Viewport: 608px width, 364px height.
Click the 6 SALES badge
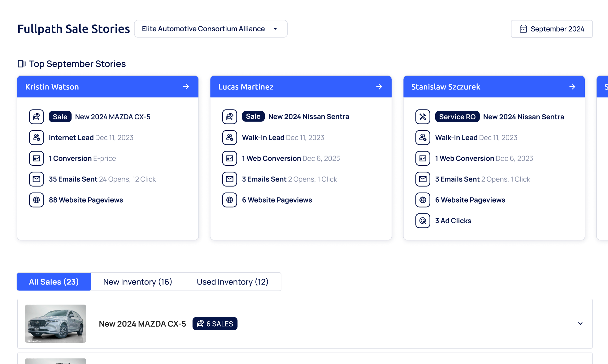(x=215, y=324)
